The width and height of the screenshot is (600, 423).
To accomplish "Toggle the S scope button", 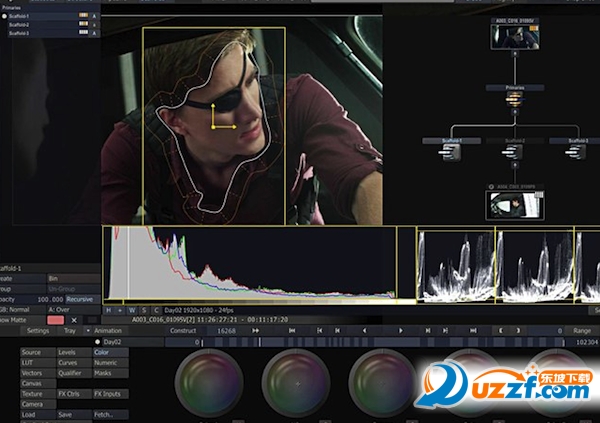I will click(x=143, y=310).
